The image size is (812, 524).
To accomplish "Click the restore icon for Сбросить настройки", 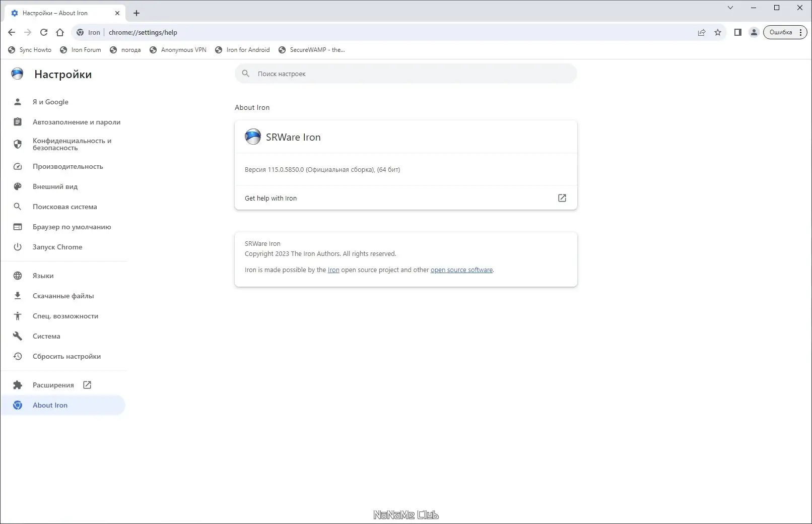I will click(x=18, y=356).
